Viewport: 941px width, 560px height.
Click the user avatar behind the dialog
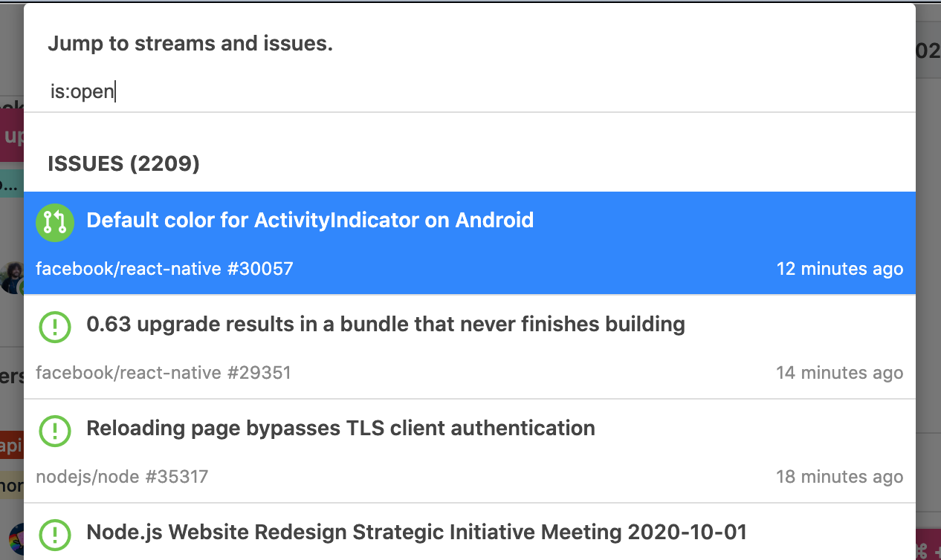(x=11, y=276)
